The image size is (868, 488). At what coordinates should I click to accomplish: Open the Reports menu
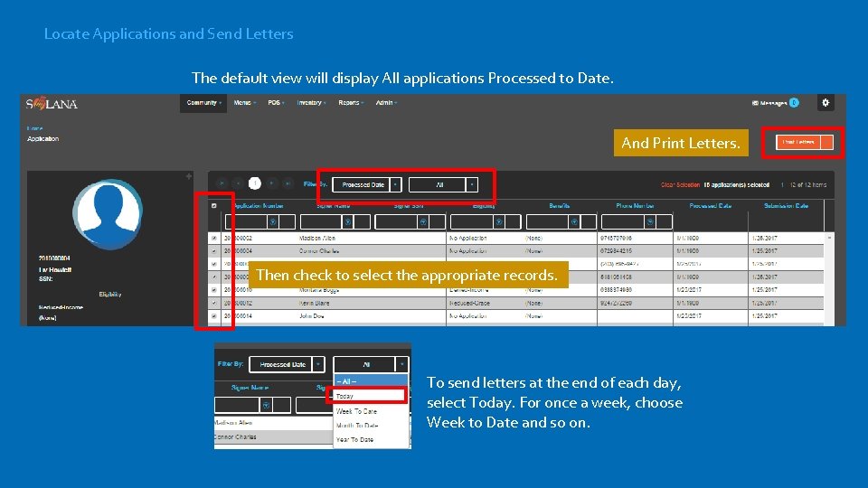[x=351, y=103]
